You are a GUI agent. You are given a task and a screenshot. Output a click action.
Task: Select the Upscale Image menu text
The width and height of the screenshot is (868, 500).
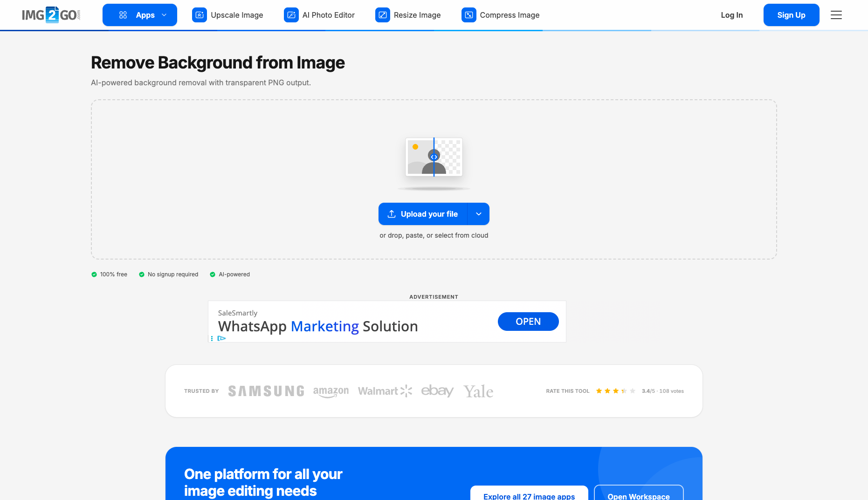[x=237, y=15]
